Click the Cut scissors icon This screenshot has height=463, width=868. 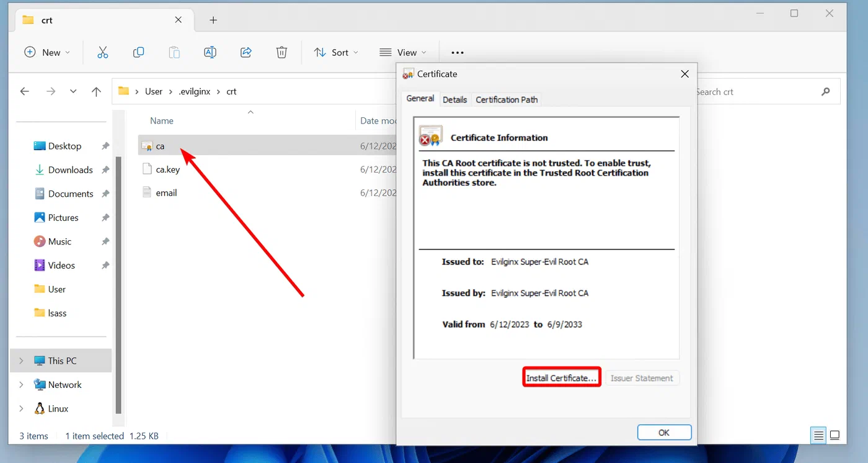(x=103, y=53)
